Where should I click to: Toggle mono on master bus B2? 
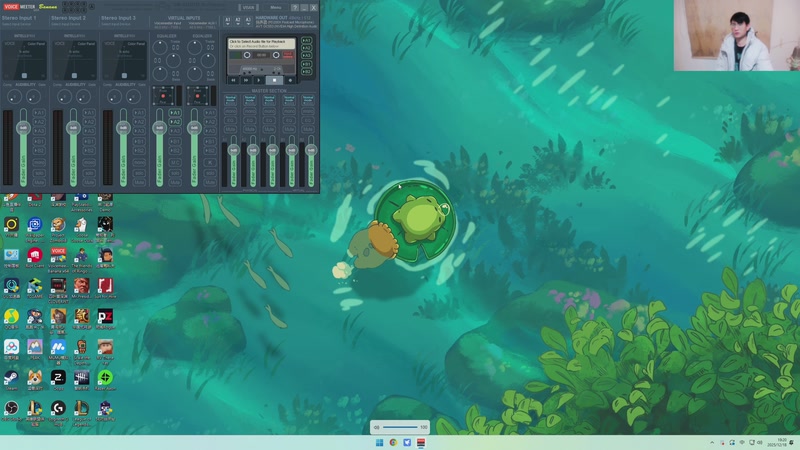coord(308,111)
